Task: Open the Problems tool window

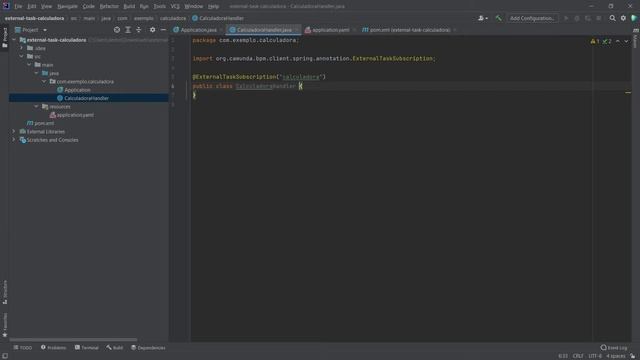Action: [x=53, y=348]
